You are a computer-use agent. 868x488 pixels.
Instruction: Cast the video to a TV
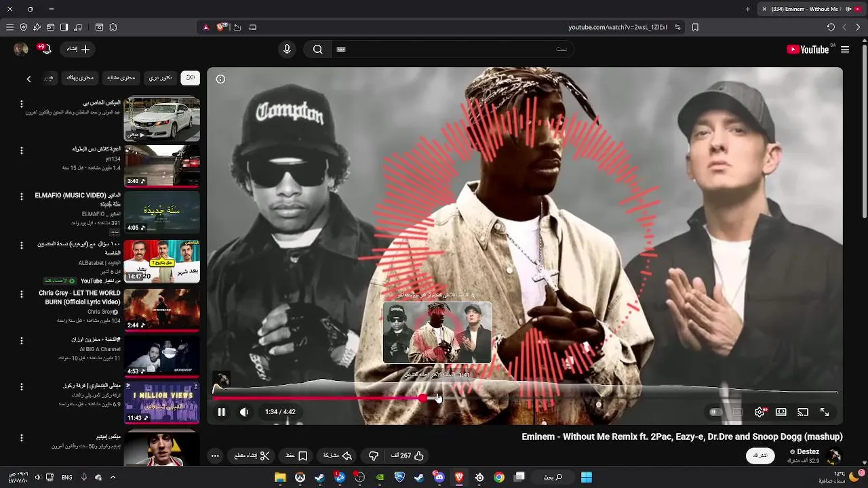pos(803,412)
